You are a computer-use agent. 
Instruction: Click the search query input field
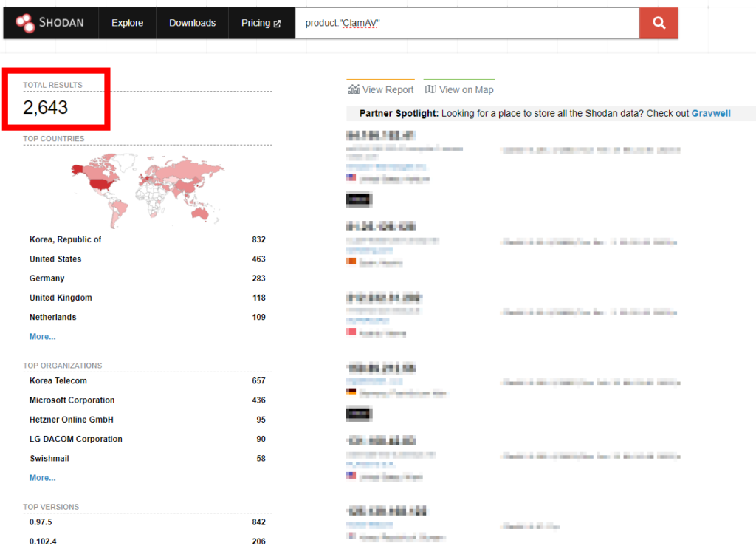tap(467, 24)
